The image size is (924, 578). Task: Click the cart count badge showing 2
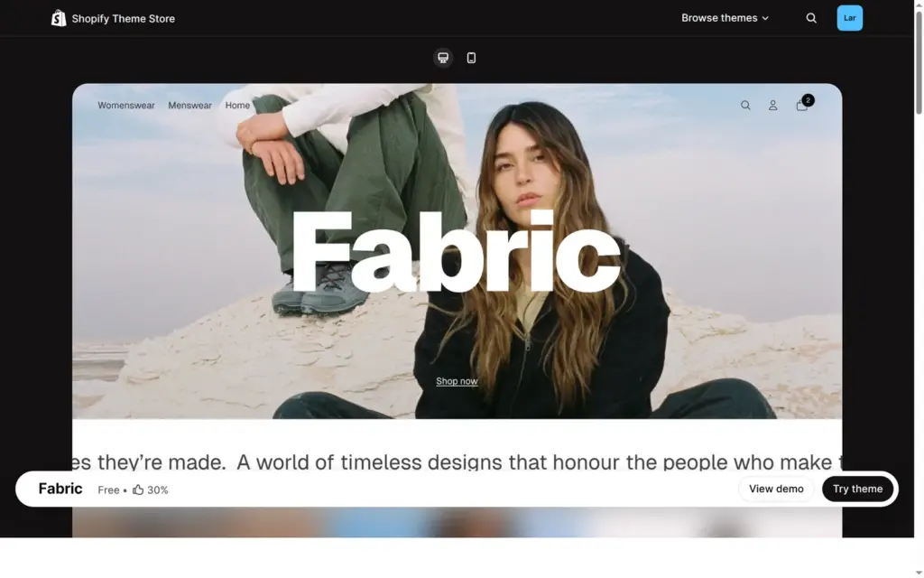(x=808, y=100)
